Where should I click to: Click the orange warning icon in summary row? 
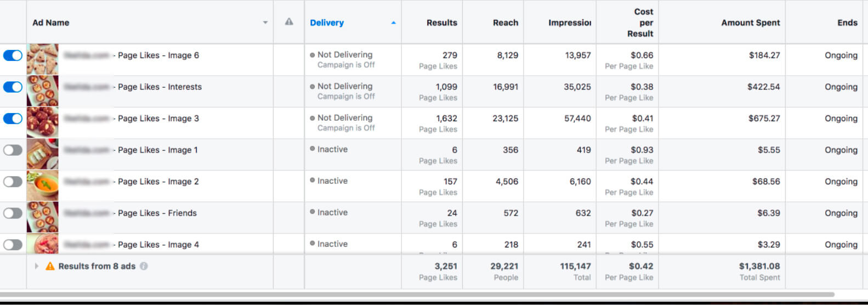[x=50, y=266]
